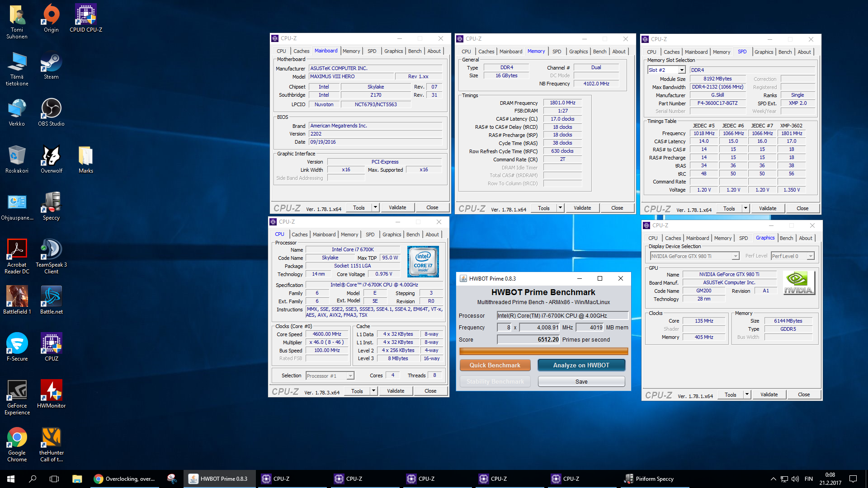Click Tools button in Mainboard CPU-Z window
The height and width of the screenshot is (488, 868).
[359, 207]
